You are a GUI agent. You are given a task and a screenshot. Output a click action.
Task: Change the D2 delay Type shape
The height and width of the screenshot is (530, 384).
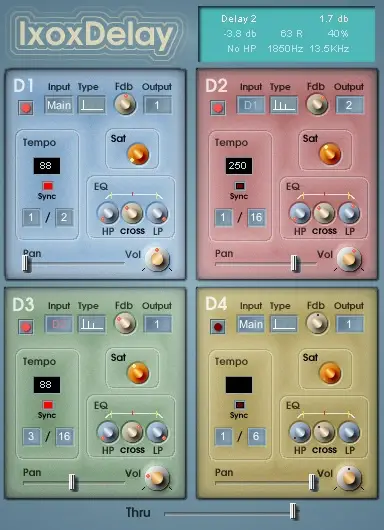(283, 105)
